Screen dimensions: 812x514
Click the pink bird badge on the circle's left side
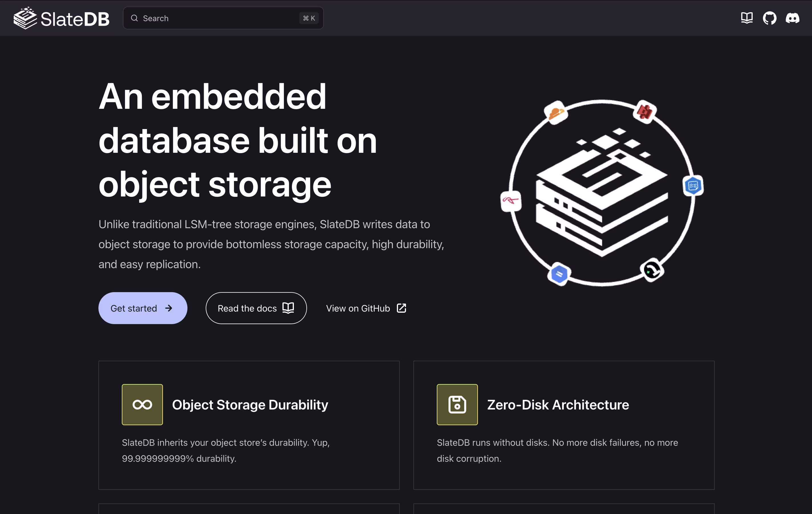point(511,201)
